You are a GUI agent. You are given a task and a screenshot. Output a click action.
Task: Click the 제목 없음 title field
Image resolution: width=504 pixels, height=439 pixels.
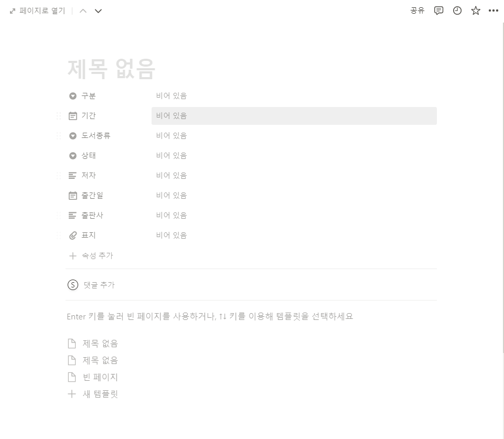coord(111,69)
